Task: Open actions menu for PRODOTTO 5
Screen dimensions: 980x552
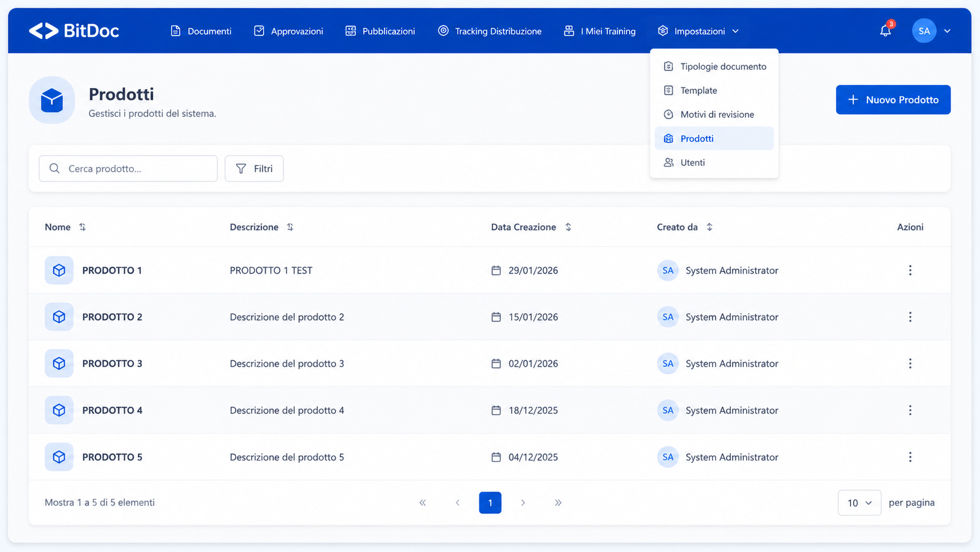Action: (910, 457)
